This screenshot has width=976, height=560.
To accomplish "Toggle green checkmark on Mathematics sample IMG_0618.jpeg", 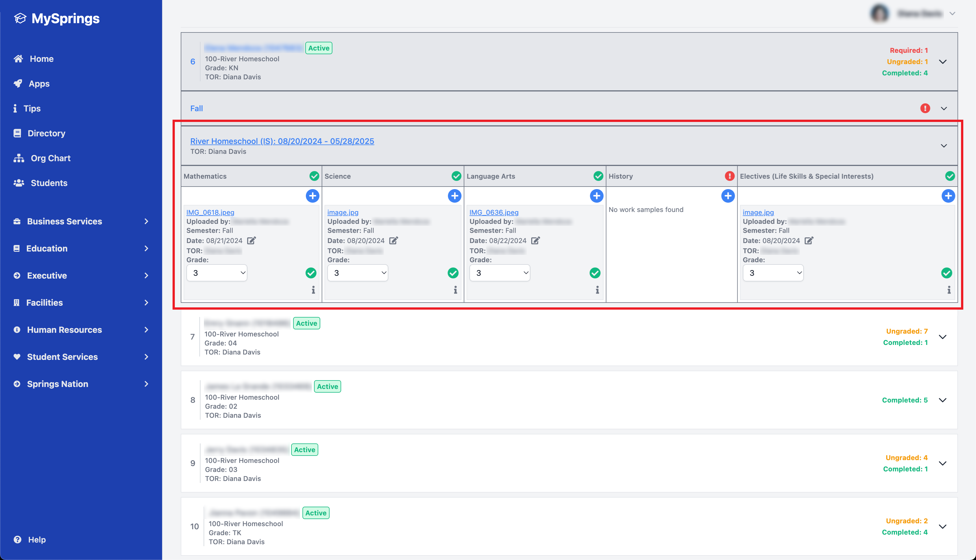I will [x=311, y=273].
